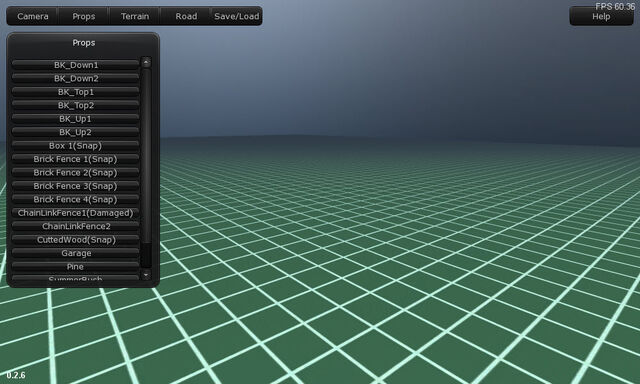Select the BK_Up1 prop

(x=76, y=119)
